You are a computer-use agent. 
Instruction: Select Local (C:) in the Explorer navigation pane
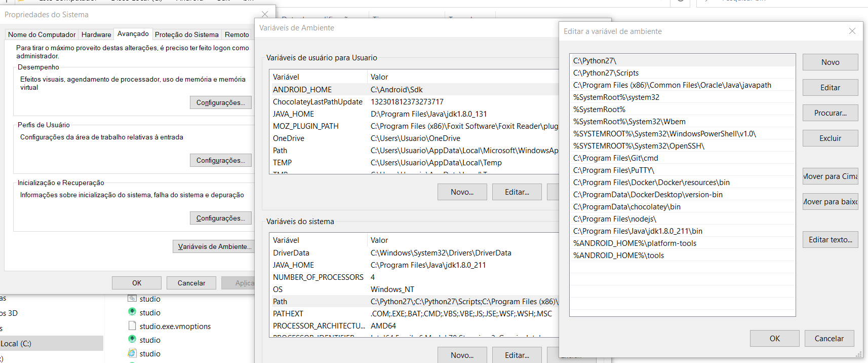(51, 344)
